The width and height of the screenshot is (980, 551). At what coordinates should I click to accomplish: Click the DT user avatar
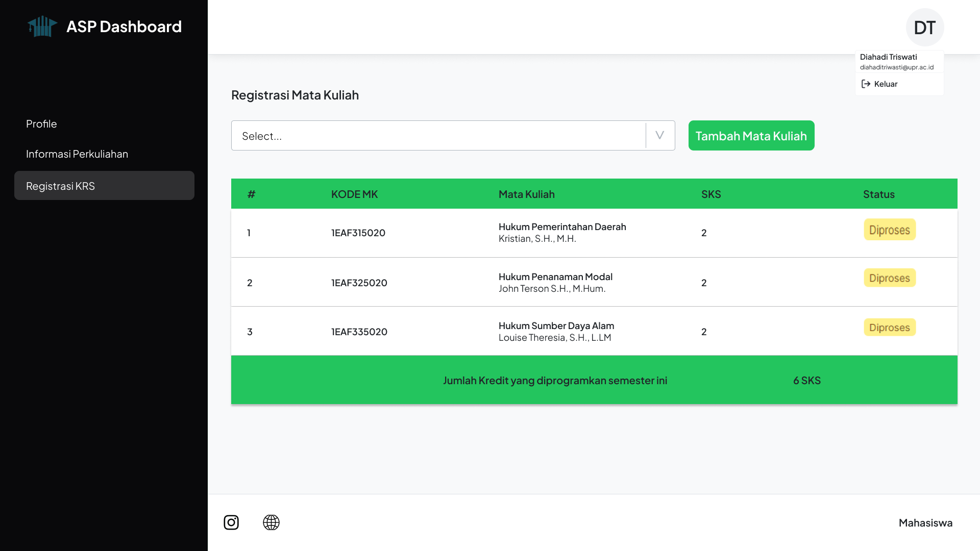[x=924, y=28]
